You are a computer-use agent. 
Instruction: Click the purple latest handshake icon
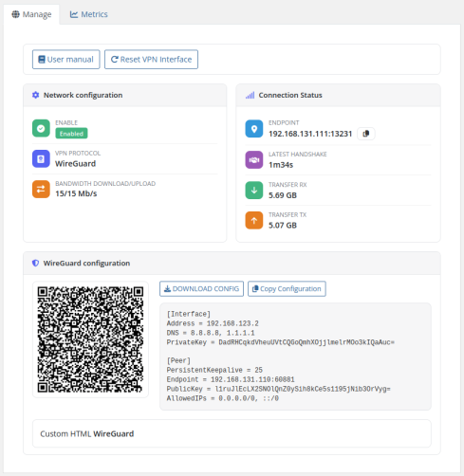[x=254, y=160]
